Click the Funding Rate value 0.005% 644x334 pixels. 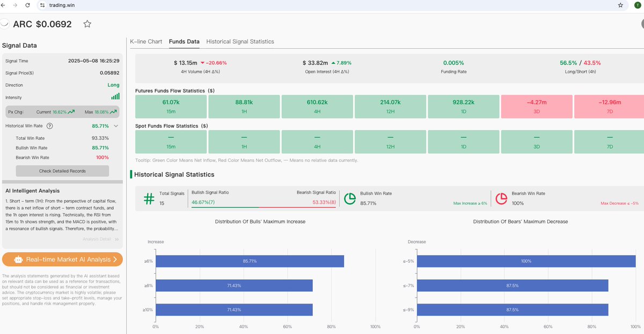(x=453, y=63)
